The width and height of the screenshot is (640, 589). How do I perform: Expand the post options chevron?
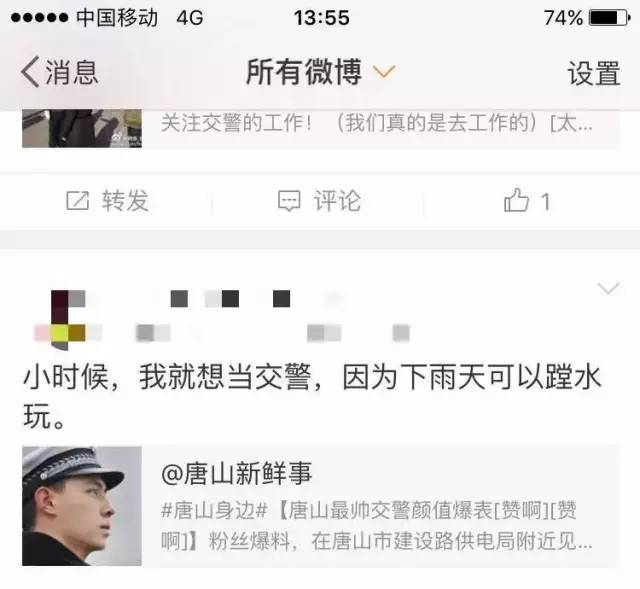[x=608, y=288]
